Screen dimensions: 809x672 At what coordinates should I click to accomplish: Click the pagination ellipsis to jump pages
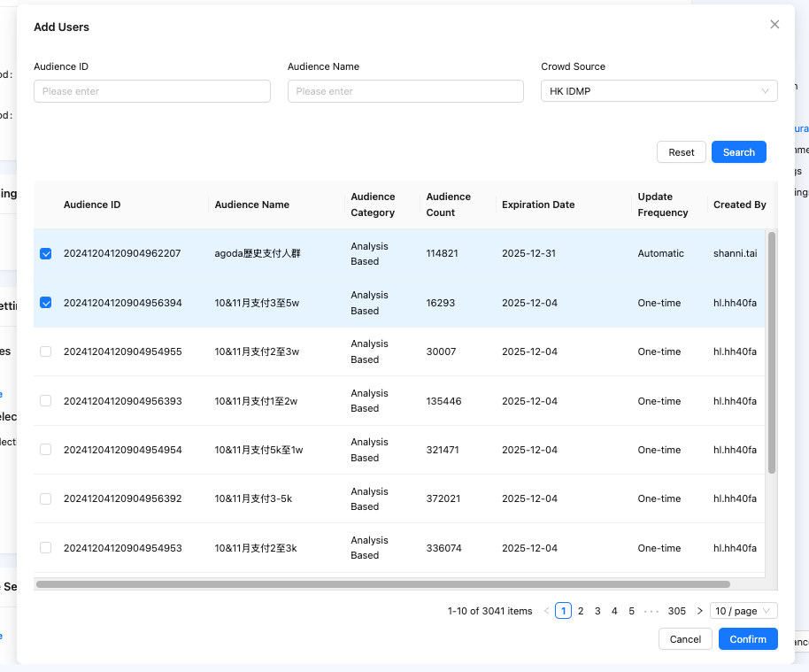coord(651,611)
